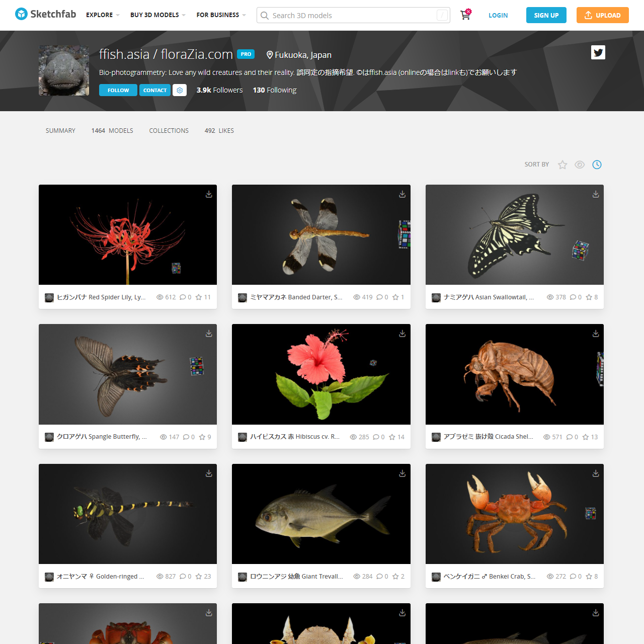This screenshot has height=644, width=644.
Task: Follow the ffish.asia profile
Action: click(x=118, y=90)
